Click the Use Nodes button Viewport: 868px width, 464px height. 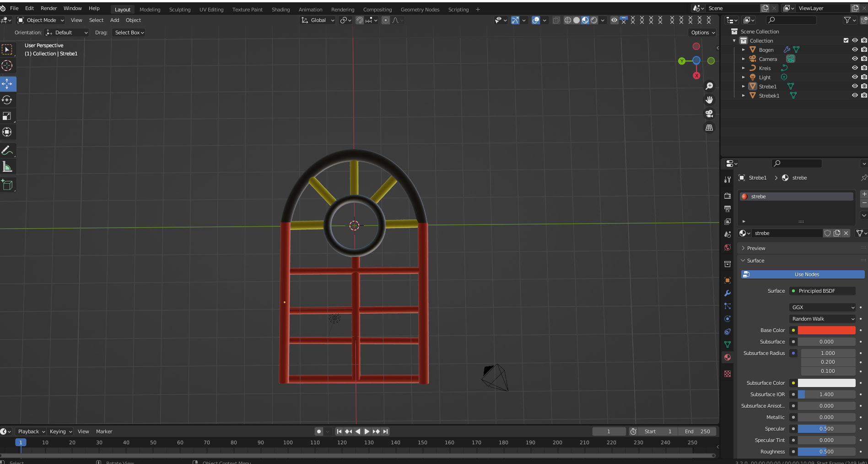point(806,274)
